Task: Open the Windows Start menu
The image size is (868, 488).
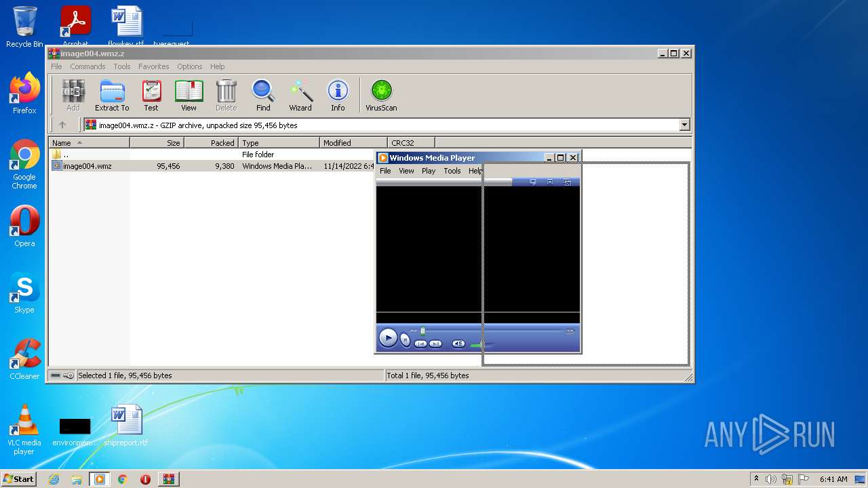Action: pos(18,479)
